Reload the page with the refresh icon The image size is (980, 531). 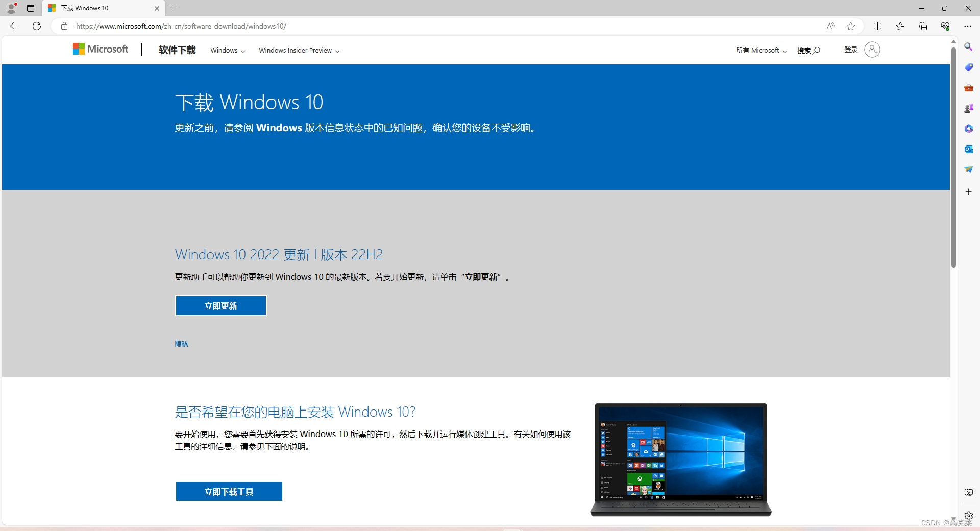(x=37, y=26)
